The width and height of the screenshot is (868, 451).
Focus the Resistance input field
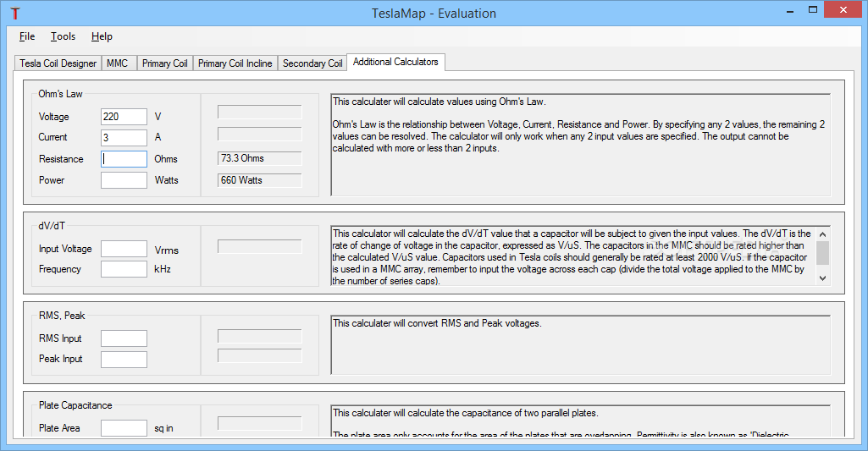point(124,159)
